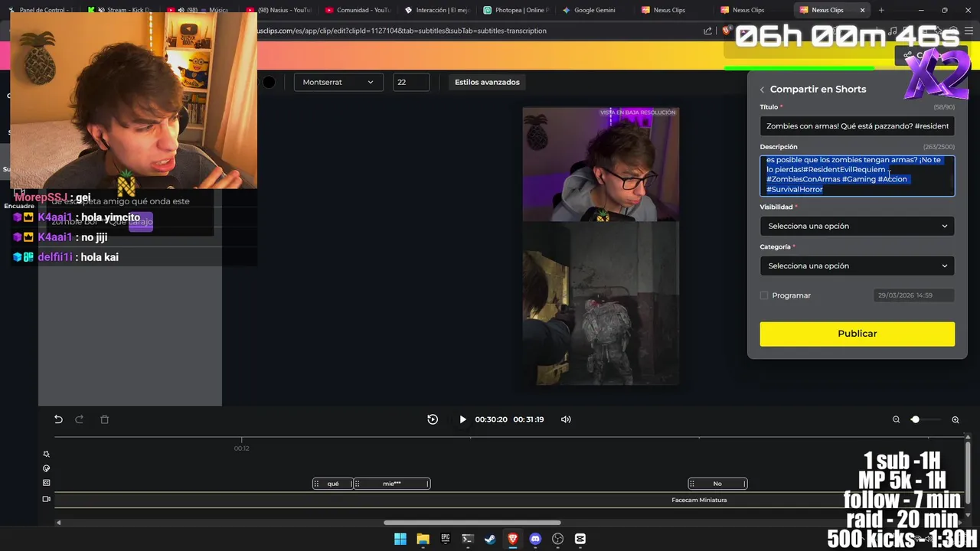Screen dimensions: 980x551
Task: Open the Visibilidad dropdown
Action: click(857, 226)
